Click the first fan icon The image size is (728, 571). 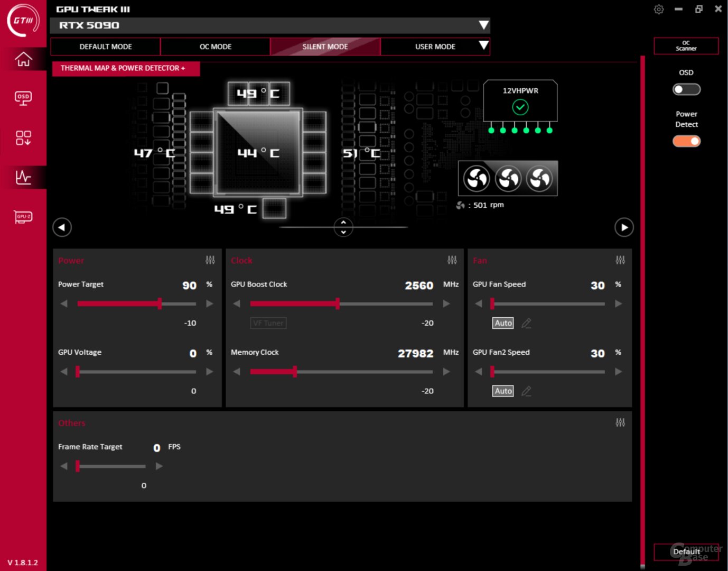point(477,179)
